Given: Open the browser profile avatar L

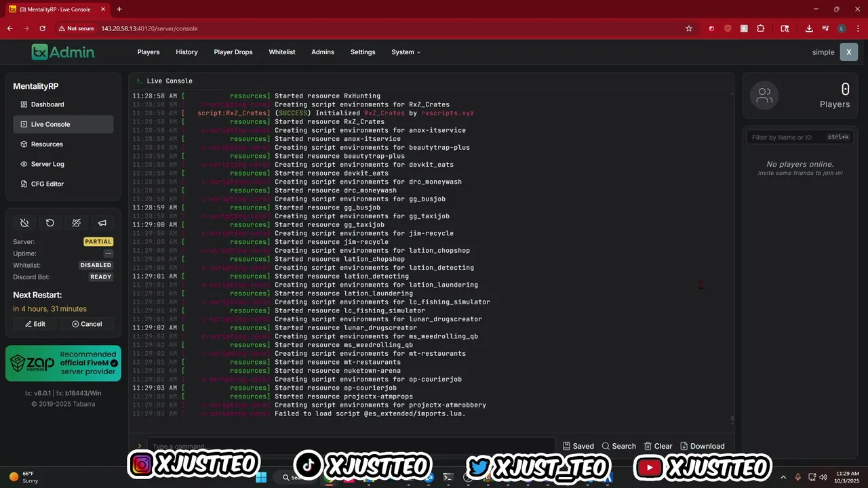Looking at the screenshot, I should coord(842,28).
